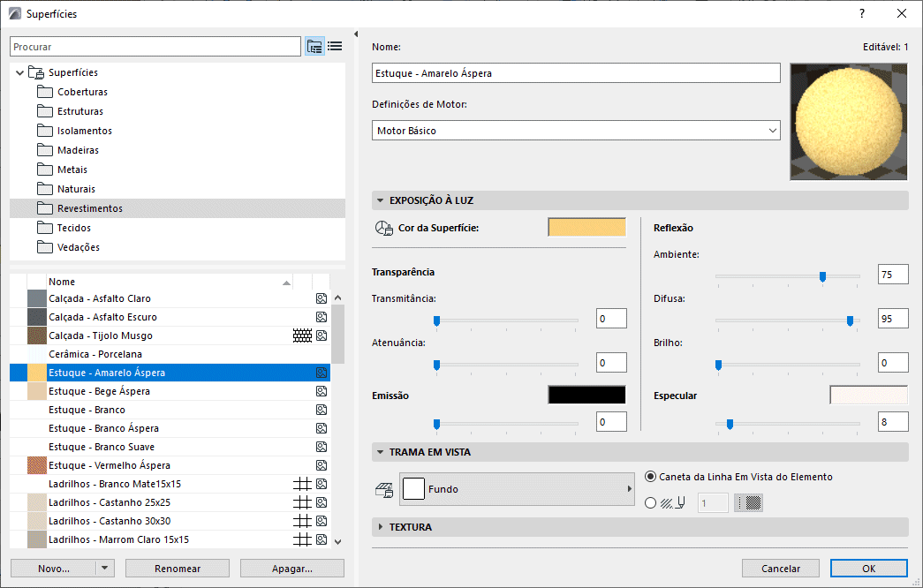This screenshot has height=588, width=923.
Task: Select Estuque - Branco in the list
Action: (x=170, y=410)
